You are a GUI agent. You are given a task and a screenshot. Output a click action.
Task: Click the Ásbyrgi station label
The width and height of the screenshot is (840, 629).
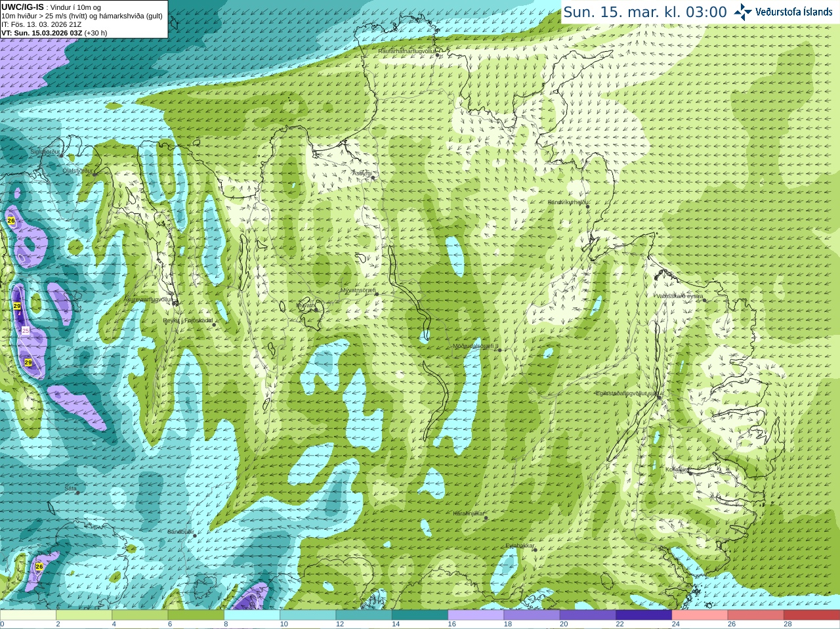click(x=362, y=173)
